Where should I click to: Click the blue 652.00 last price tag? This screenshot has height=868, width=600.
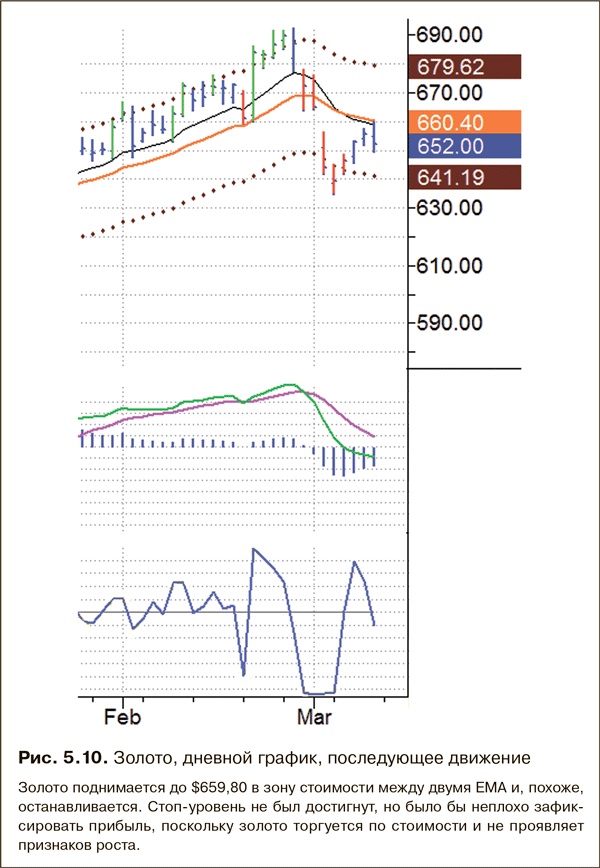tap(465, 146)
